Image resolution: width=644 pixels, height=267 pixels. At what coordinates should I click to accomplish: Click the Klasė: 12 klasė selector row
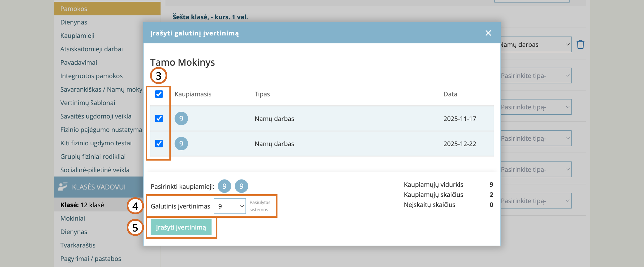(x=82, y=205)
